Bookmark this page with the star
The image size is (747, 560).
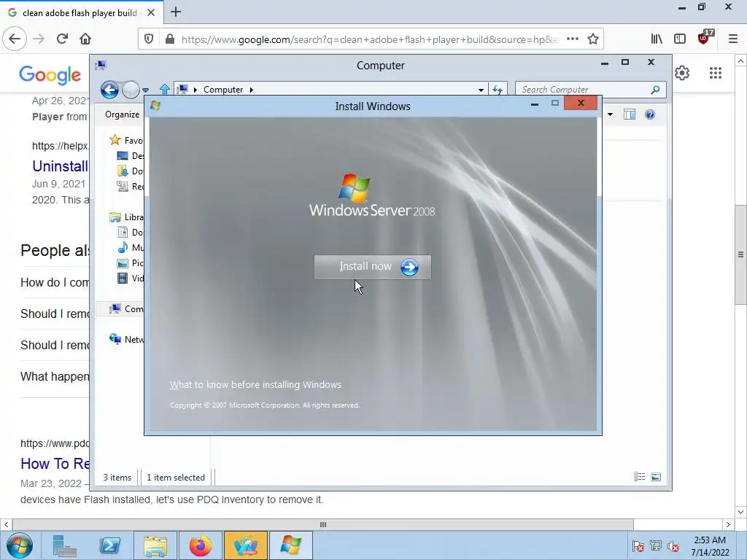click(x=592, y=39)
